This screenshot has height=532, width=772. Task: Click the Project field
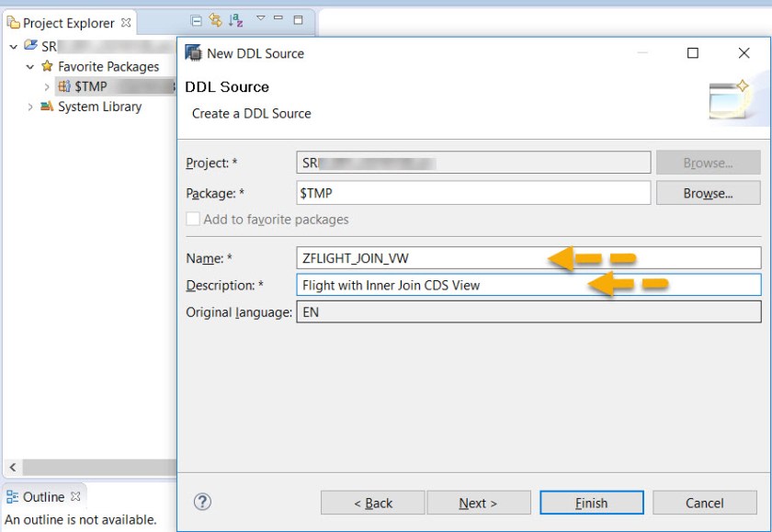point(473,163)
